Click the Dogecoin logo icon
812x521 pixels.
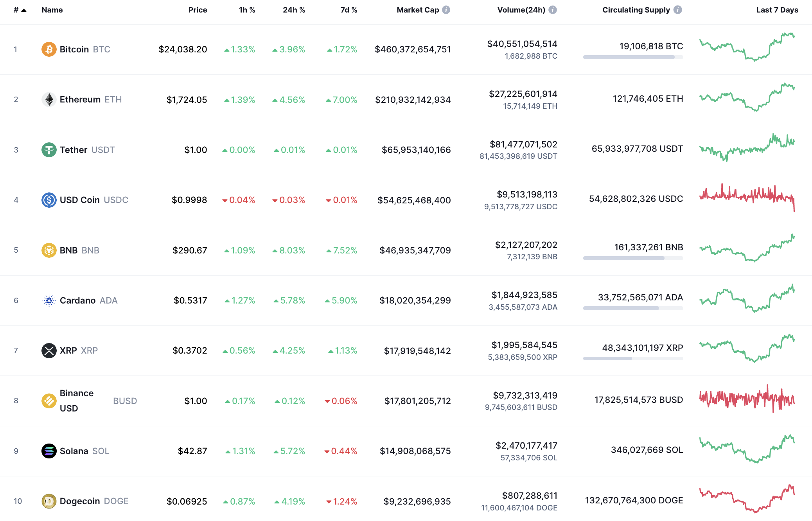point(49,501)
